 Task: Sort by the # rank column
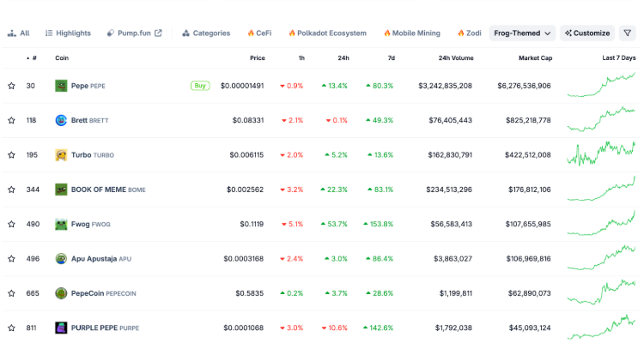tap(32, 58)
